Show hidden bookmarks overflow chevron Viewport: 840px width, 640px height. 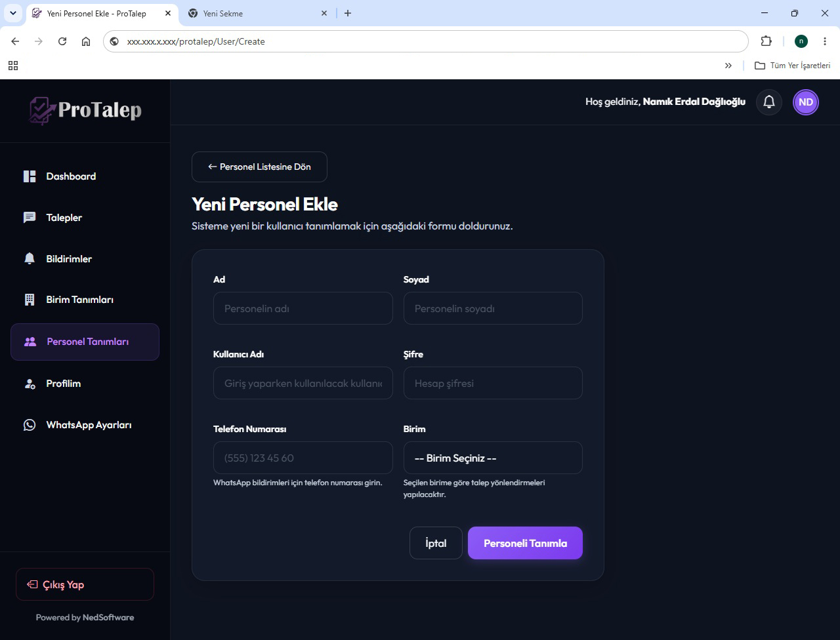tap(728, 66)
